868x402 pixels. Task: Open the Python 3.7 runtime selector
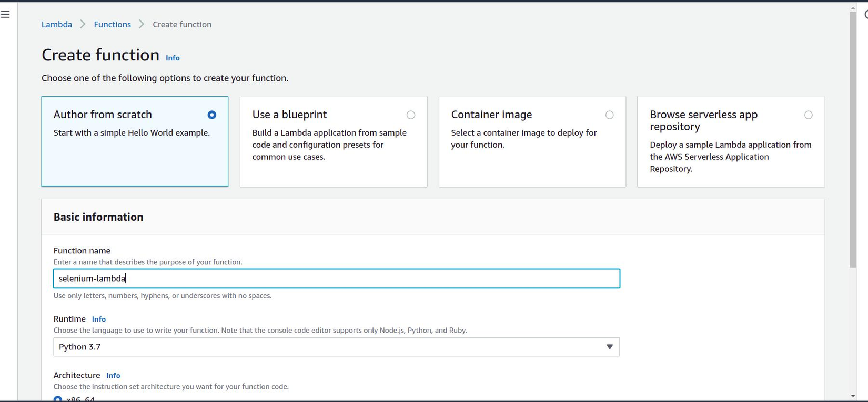pos(336,347)
